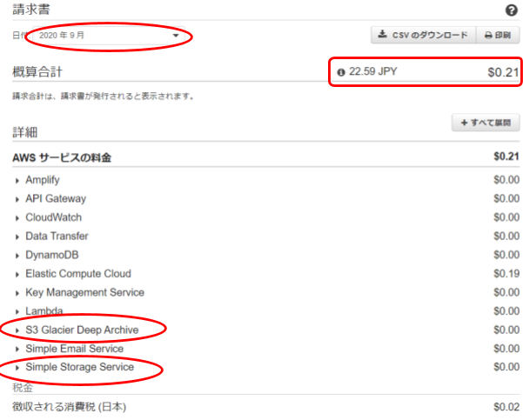The width and height of the screenshot is (523, 420).
Task: Expand the DynamoDB row
Action: pos(17,256)
